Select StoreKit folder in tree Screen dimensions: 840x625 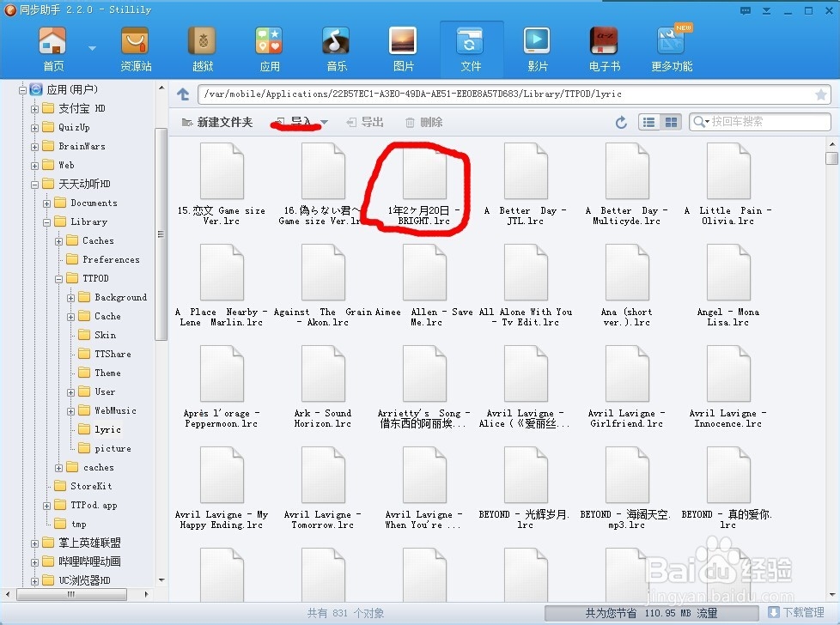(x=83, y=486)
